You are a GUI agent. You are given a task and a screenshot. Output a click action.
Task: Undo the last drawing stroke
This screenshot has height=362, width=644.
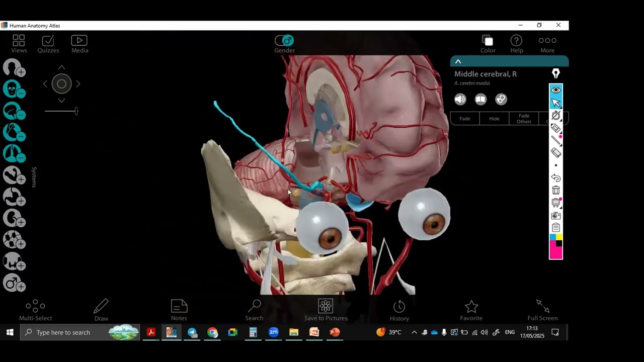[556, 178]
